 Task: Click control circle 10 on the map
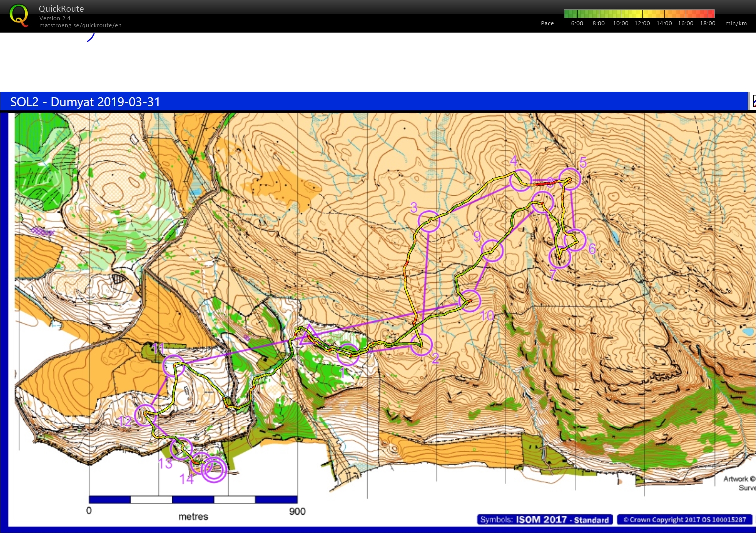pos(470,300)
